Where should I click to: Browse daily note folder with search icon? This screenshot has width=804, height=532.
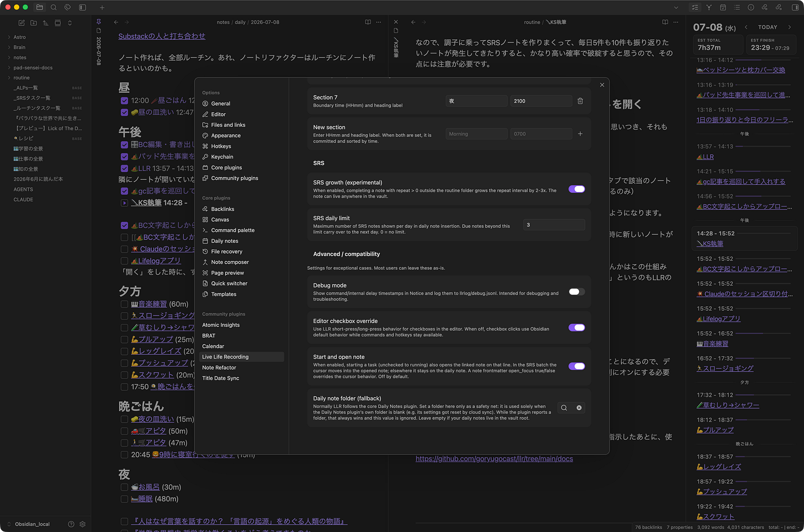coord(564,408)
